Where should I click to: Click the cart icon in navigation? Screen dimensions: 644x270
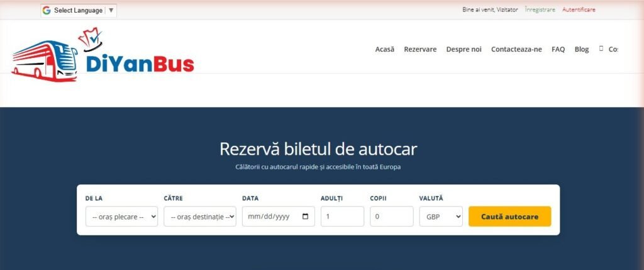pyautogui.click(x=601, y=48)
